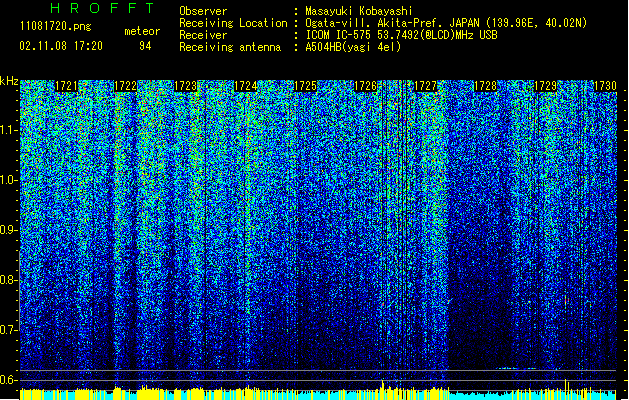Screen dimensions: 629x400
Task: Click the Receiving Location label
Action: click(x=233, y=23)
